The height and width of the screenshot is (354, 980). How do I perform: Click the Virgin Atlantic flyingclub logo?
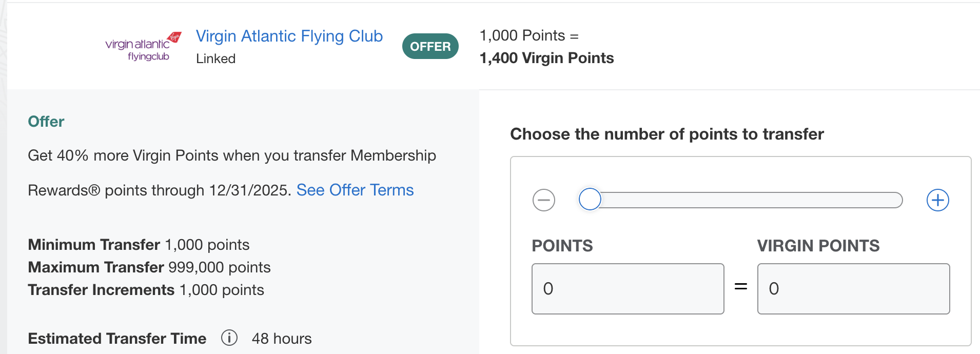tap(143, 47)
